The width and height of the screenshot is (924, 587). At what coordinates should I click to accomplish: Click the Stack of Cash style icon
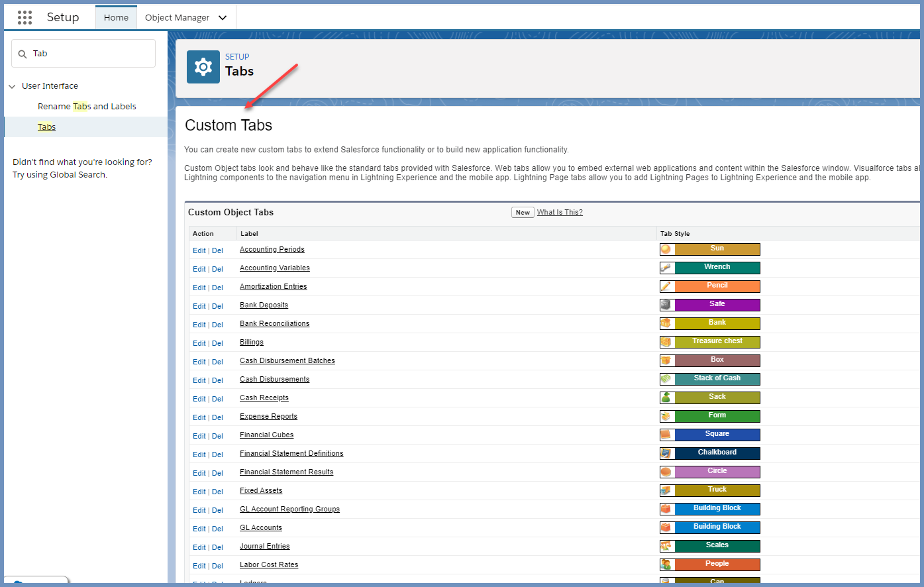coord(667,379)
